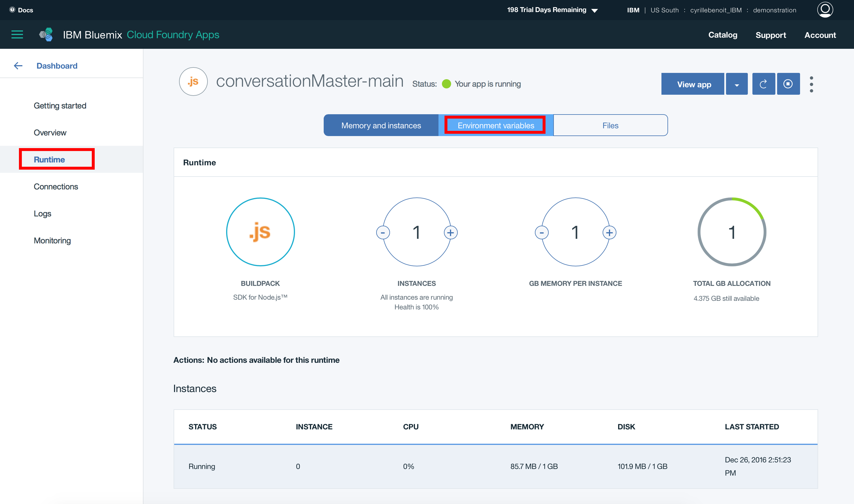Expand the Trial Days Remaining dropdown
854x504 pixels.
pyautogui.click(x=595, y=10)
